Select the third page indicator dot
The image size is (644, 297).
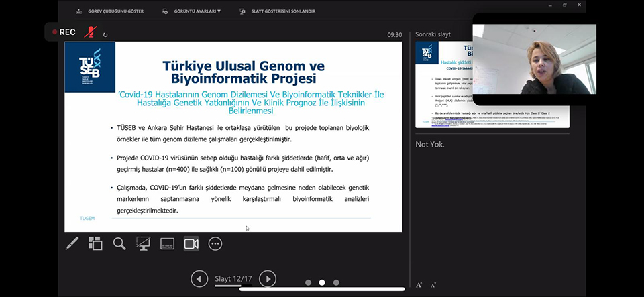(x=336, y=282)
